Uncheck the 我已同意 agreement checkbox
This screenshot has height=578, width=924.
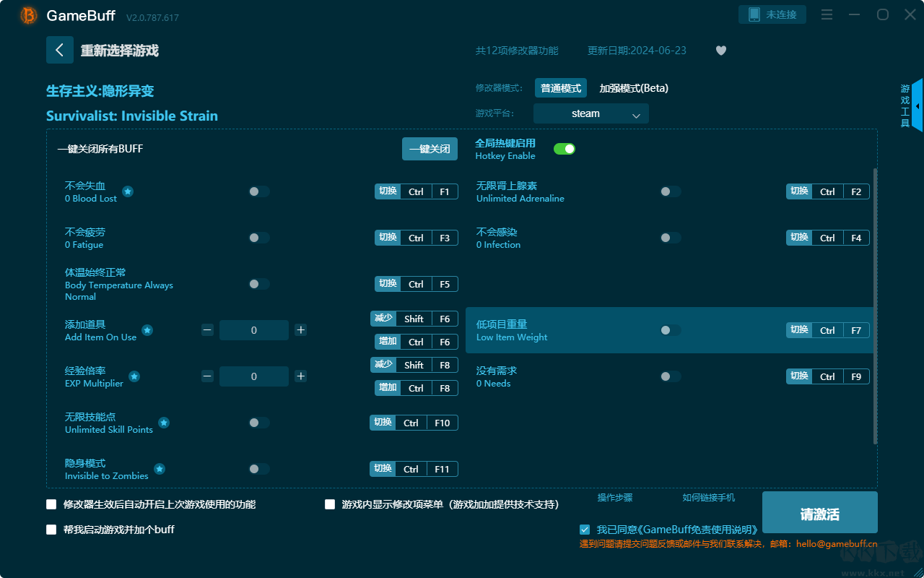(585, 530)
